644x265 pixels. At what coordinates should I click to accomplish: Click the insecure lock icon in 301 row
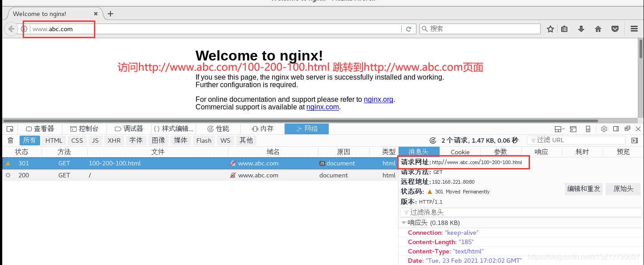[233, 163]
